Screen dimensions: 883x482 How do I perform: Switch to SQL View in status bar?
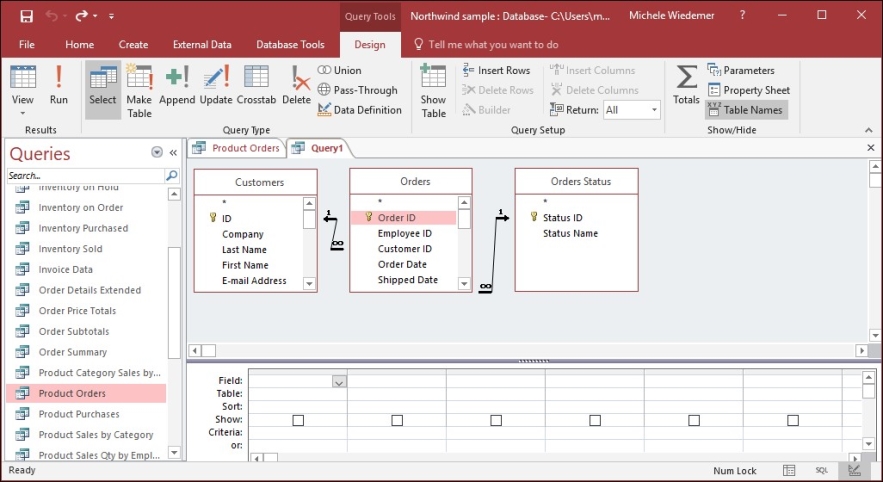822,470
